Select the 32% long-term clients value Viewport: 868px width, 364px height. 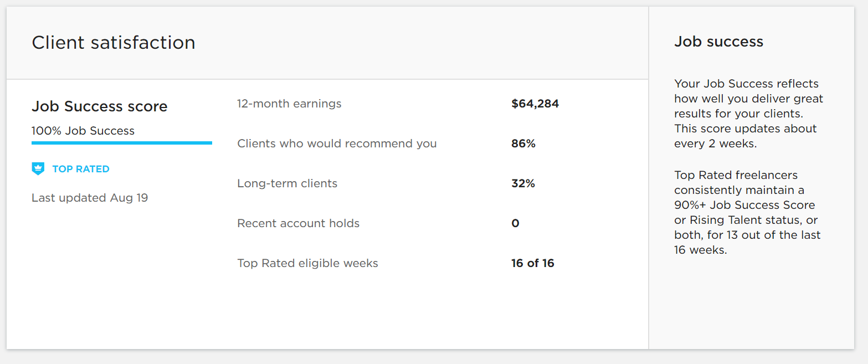tap(523, 183)
